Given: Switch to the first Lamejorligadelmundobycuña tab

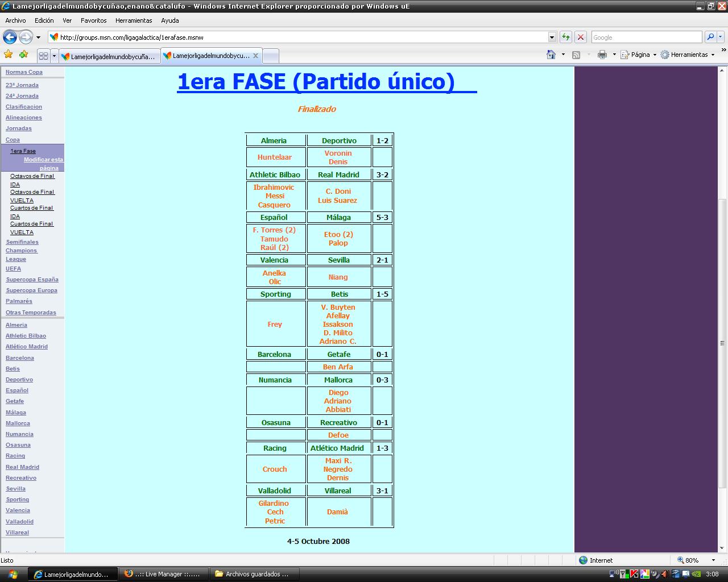Looking at the screenshot, I should pyautogui.click(x=110, y=56).
